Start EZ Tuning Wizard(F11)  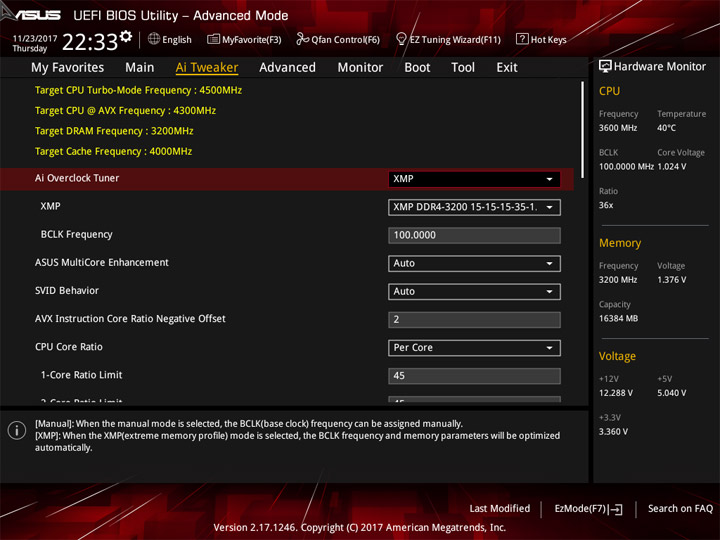point(448,39)
